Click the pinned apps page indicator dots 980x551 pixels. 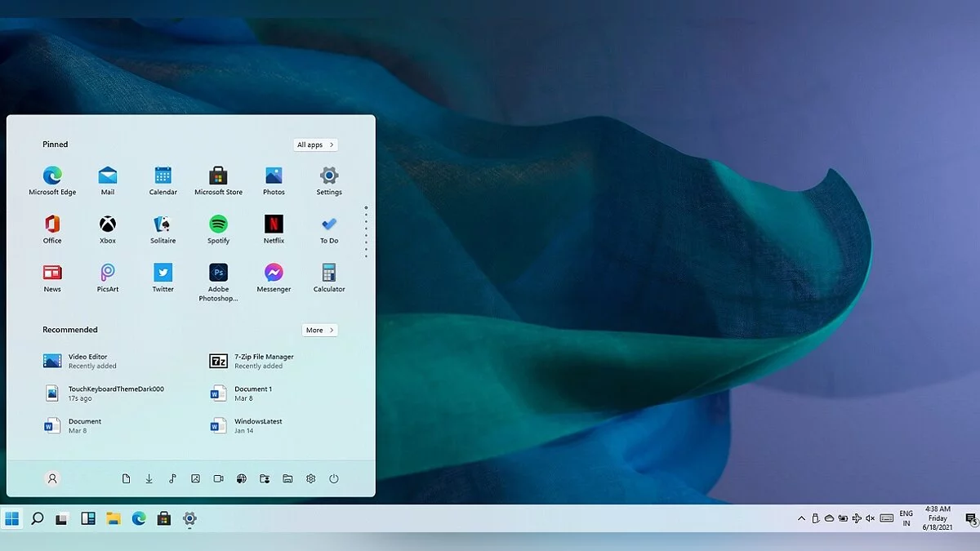click(366, 232)
